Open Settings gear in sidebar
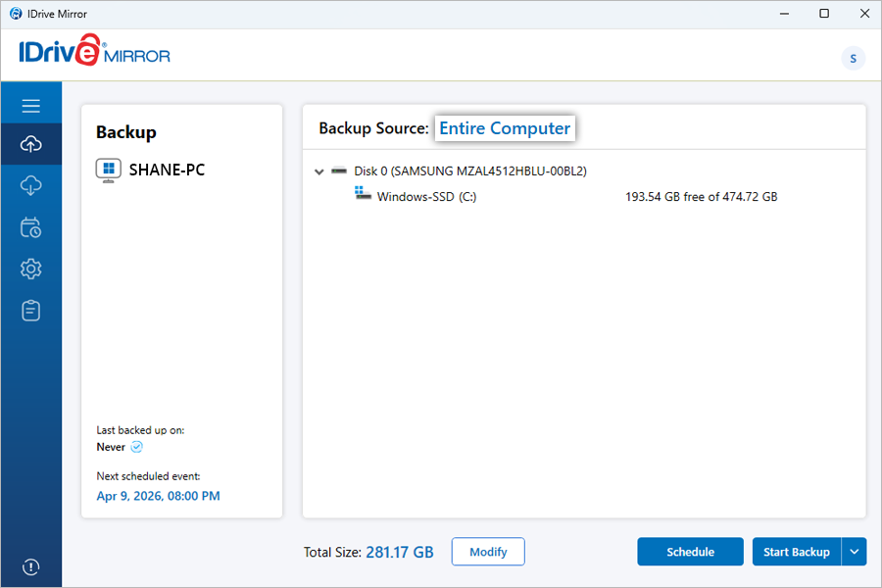Image resolution: width=882 pixels, height=588 pixels. click(x=30, y=269)
